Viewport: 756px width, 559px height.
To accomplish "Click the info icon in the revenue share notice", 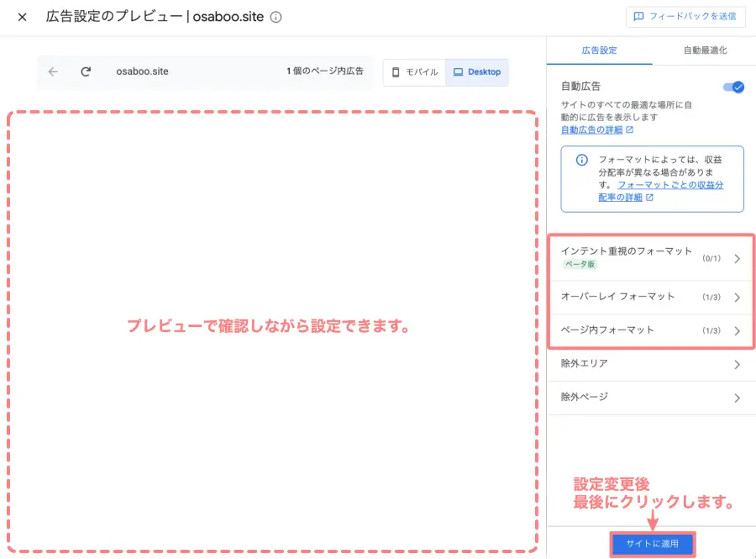I will coord(580,160).
